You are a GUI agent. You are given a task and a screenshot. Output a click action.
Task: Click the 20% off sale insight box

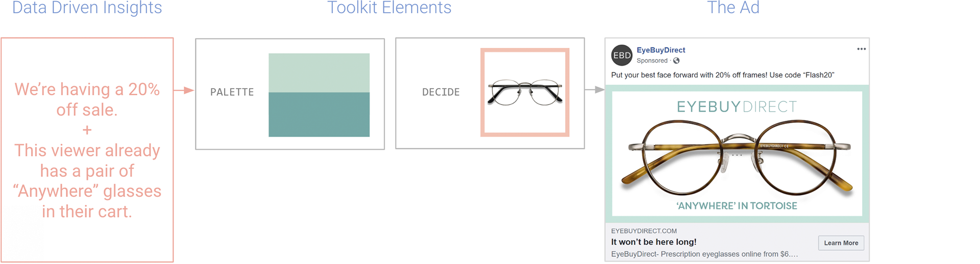coord(87,150)
